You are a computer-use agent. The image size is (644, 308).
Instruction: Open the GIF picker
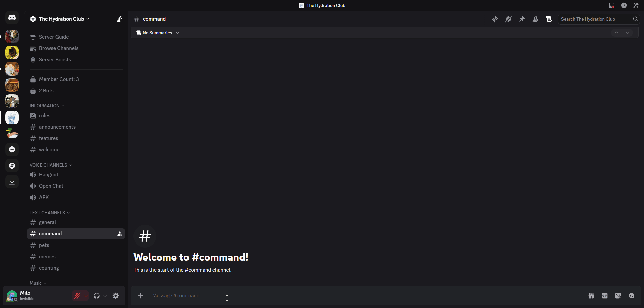pyautogui.click(x=605, y=296)
